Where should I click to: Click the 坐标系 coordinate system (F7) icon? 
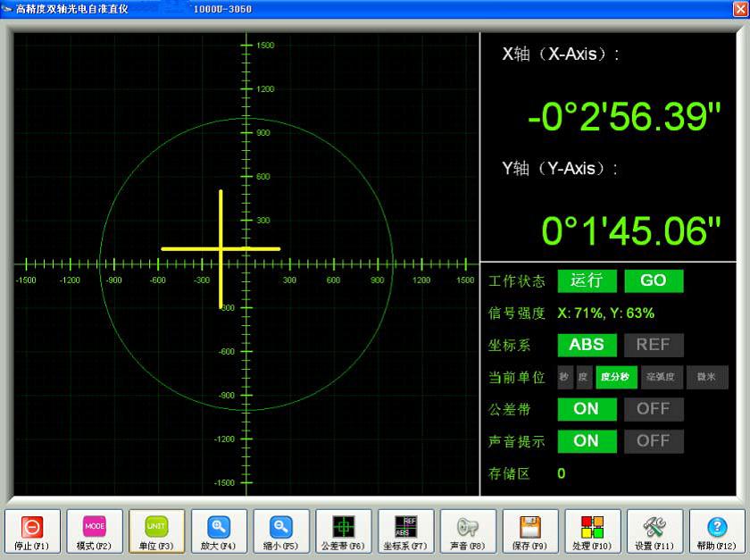click(x=405, y=531)
